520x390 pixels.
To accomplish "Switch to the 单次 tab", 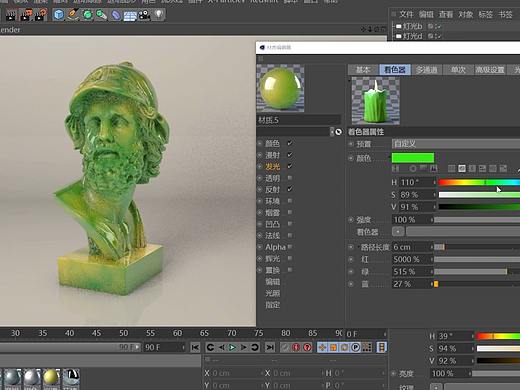I will [x=458, y=70].
